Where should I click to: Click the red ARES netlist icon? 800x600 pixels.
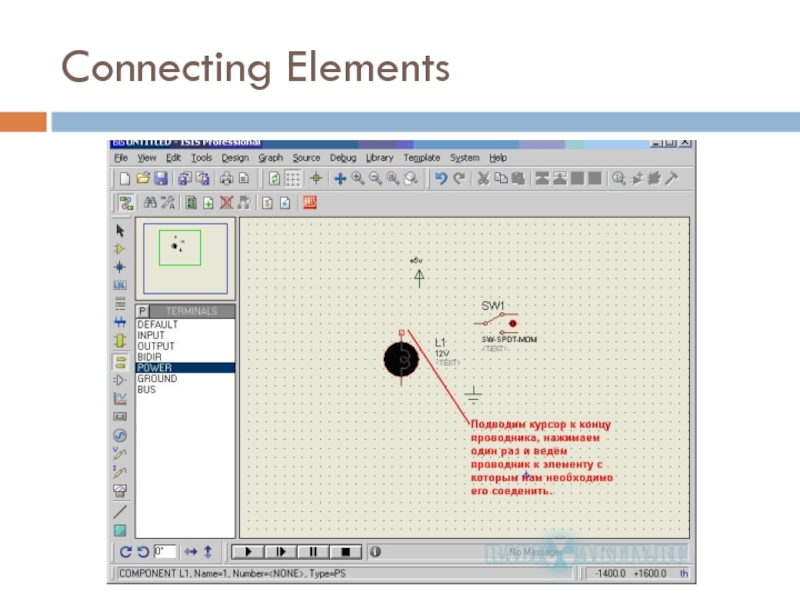(x=310, y=203)
